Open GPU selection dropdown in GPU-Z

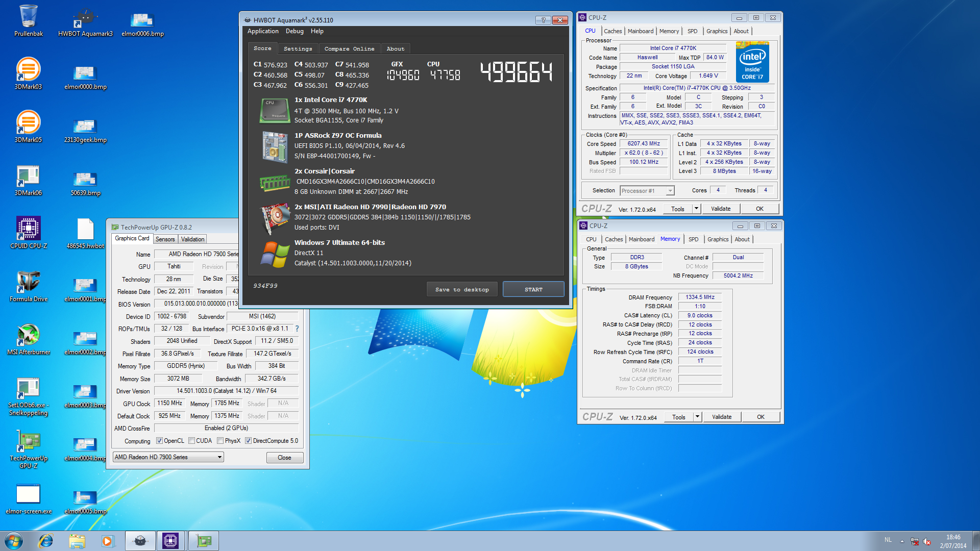tap(168, 457)
